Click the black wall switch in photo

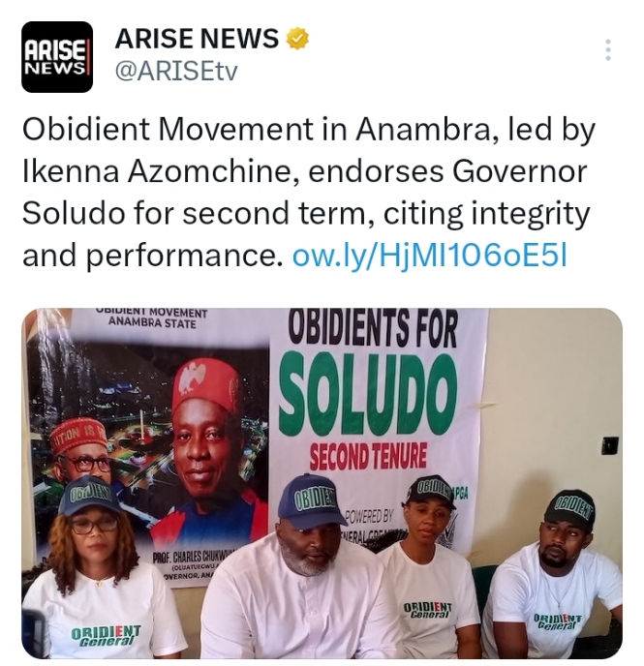[x=609, y=445]
